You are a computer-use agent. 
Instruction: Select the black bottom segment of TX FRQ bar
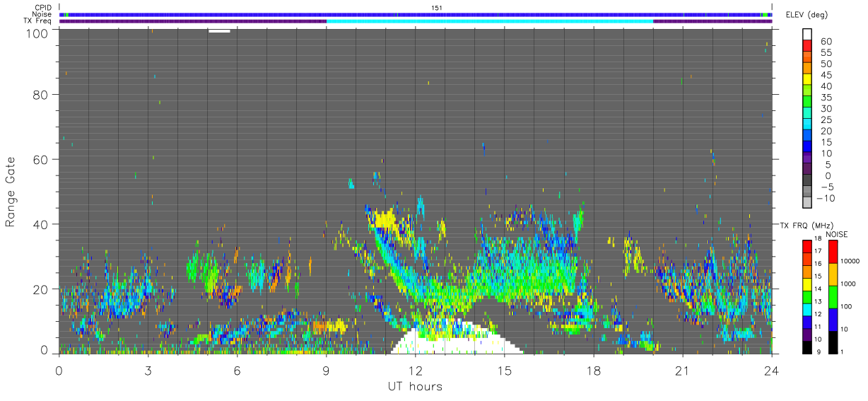coord(807,347)
